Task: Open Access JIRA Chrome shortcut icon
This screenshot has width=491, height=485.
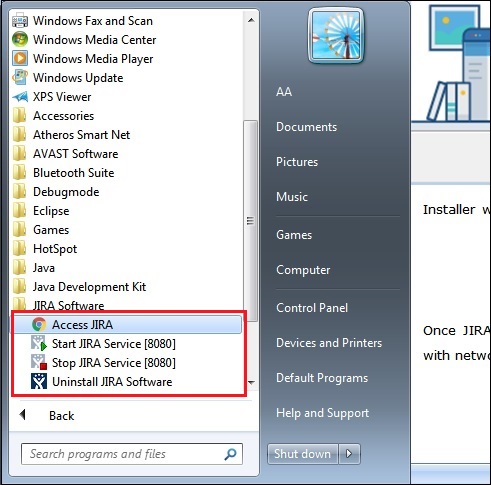Action: tap(39, 324)
